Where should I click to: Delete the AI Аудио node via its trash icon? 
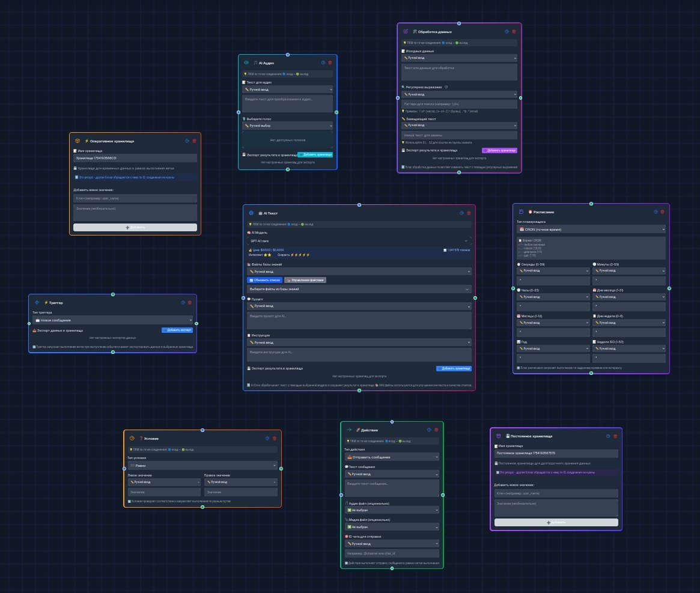330,63
